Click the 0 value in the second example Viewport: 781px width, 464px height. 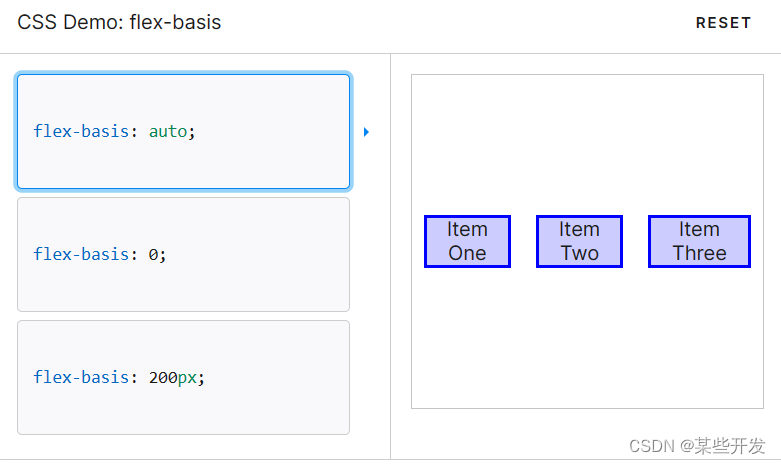(x=153, y=255)
